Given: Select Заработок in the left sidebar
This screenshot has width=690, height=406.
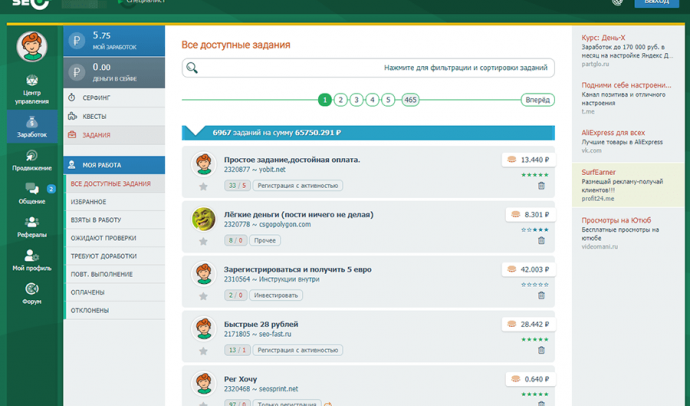Looking at the screenshot, I should click(x=32, y=126).
